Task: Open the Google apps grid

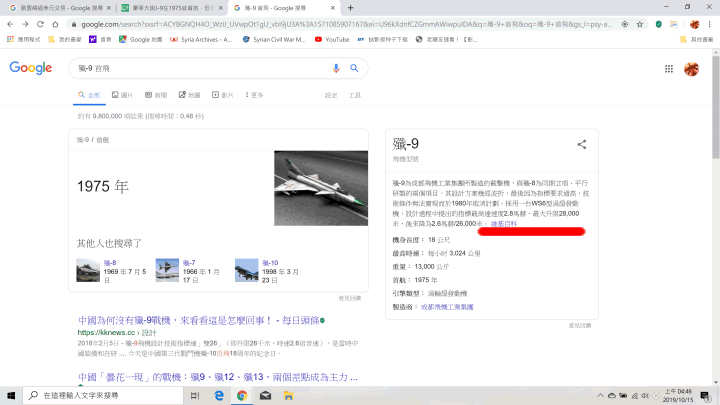Action: coord(669,69)
